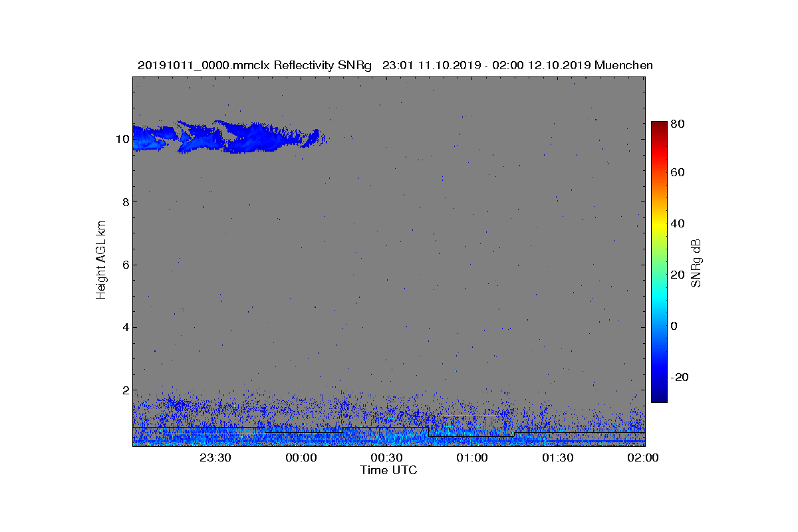The width and height of the screenshot is (798, 532).
Task: Click the 01:00 time tick label
Action: click(x=472, y=458)
